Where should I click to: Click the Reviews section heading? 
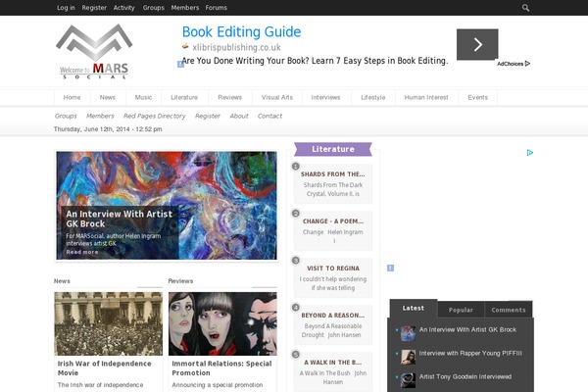180,281
